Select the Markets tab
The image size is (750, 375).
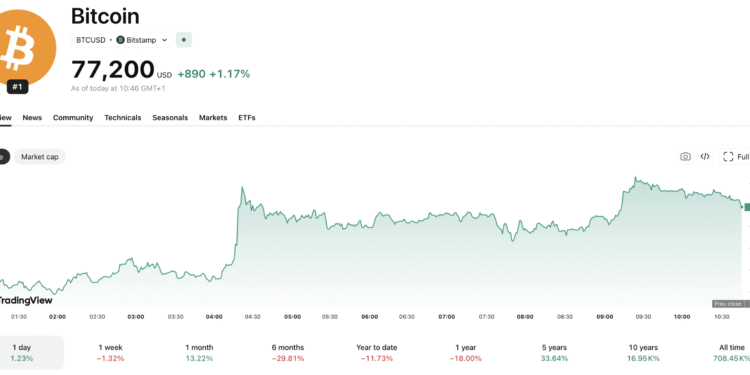click(213, 118)
